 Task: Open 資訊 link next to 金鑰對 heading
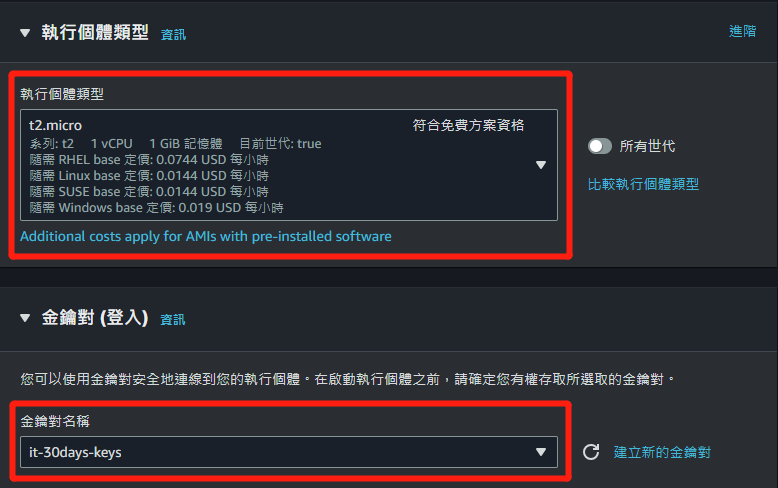pos(173,319)
